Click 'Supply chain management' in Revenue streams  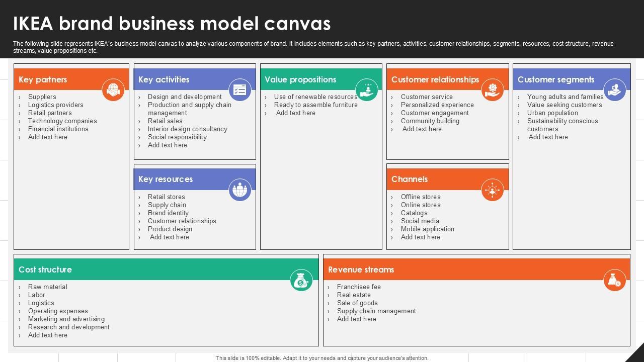pos(376,311)
